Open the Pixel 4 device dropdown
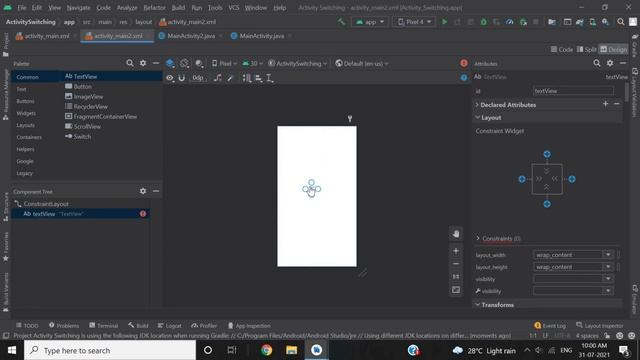 click(414, 22)
